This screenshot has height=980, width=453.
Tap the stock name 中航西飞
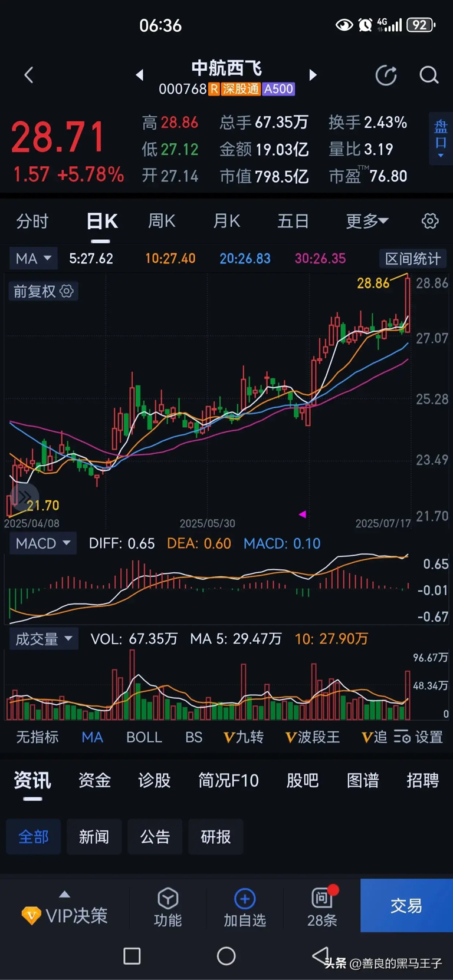[x=226, y=68]
